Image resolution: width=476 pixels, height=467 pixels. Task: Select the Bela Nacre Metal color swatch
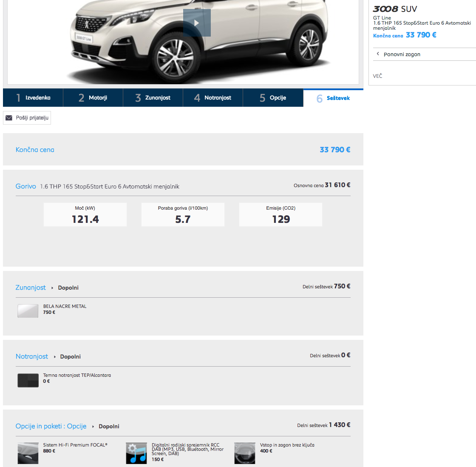pos(28,311)
